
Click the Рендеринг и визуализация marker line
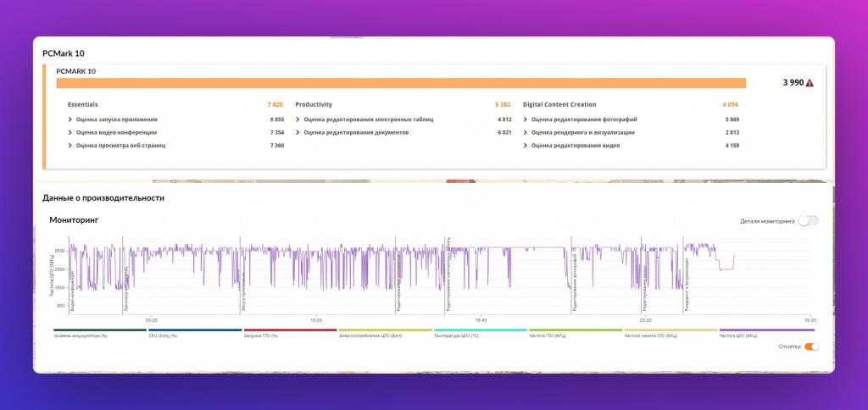click(683, 275)
